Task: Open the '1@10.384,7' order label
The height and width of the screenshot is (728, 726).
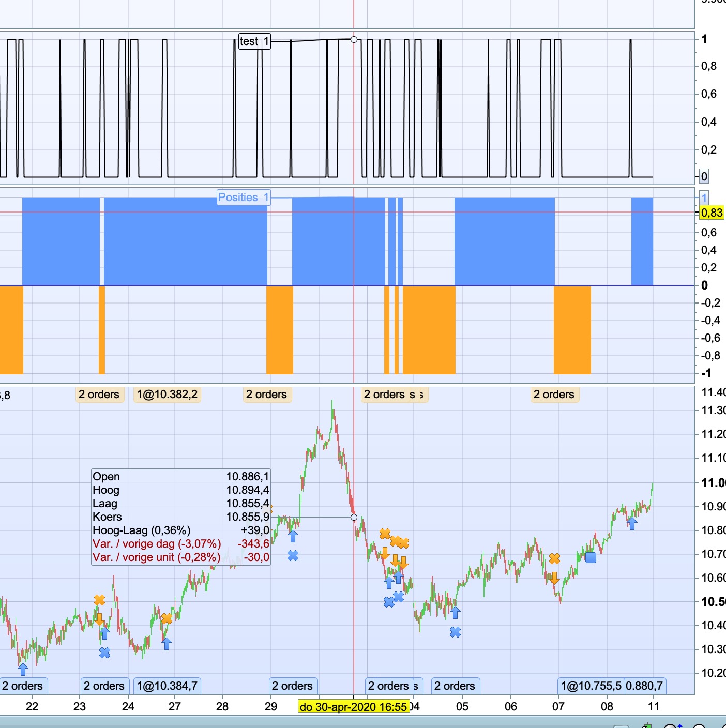Action: tap(167, 686)
